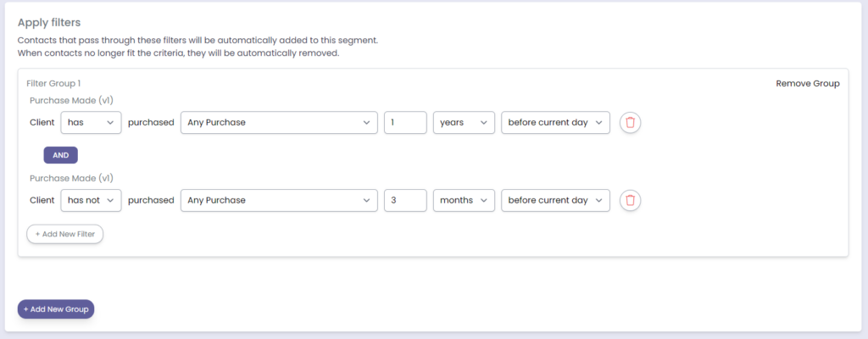Open the 'has' condition dropdown
Image resolution: width=868 pixels, height=339 pixels.
tap(91, 123)
